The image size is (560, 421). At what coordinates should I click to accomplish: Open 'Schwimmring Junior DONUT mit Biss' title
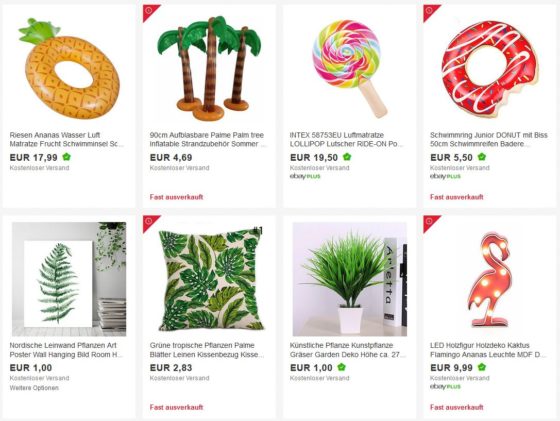489,140
